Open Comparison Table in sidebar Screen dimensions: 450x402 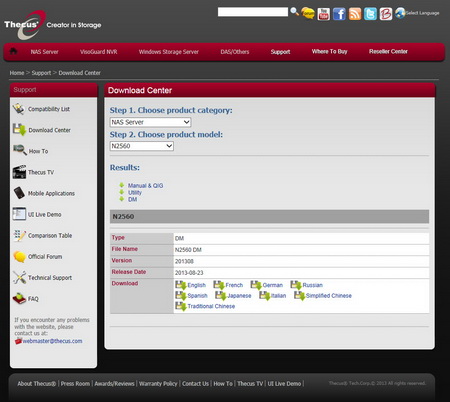pos(50,235)
